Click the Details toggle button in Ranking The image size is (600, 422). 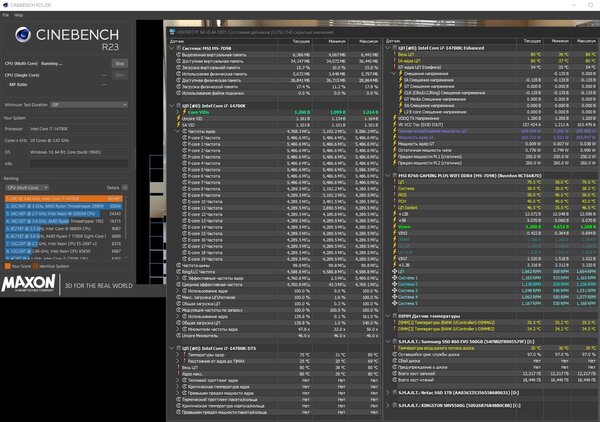click(x=125, y=187)
